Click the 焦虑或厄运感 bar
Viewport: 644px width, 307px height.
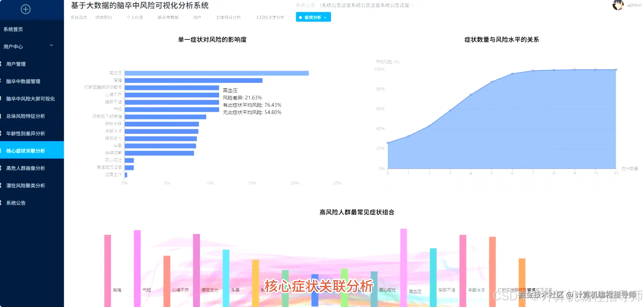[129, 168]
